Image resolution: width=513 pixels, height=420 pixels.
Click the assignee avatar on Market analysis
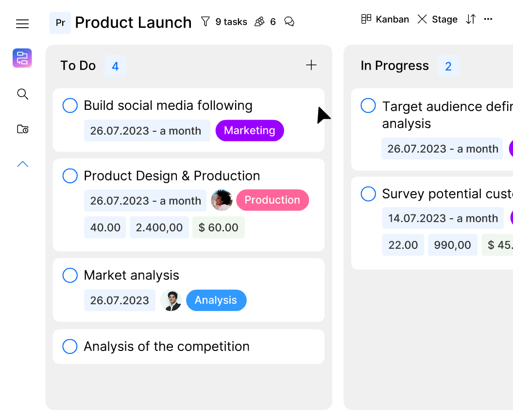[171, 300]
